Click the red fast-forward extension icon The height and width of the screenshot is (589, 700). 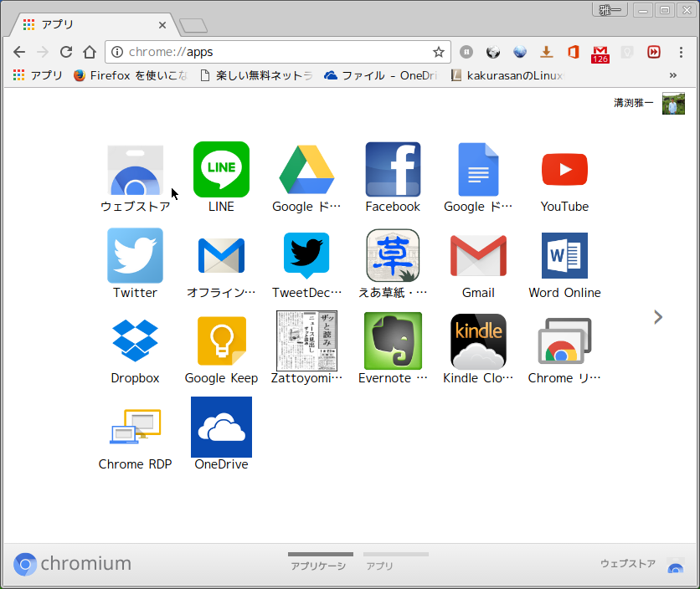[x=654, y=52]
